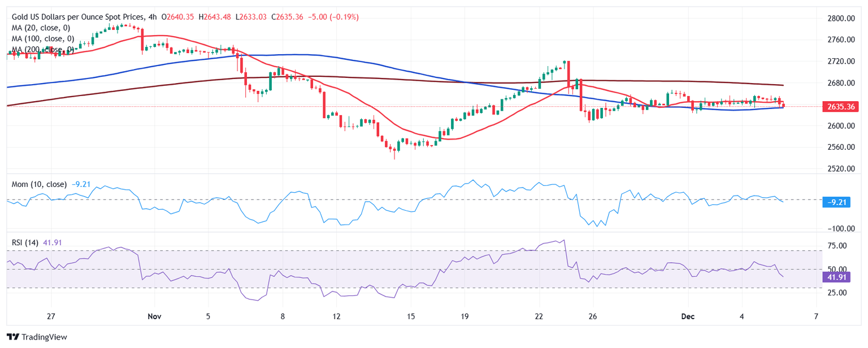868x348 pixels.
Task: Click the 27 date label on time axis
Action: [x=51, y=316]
